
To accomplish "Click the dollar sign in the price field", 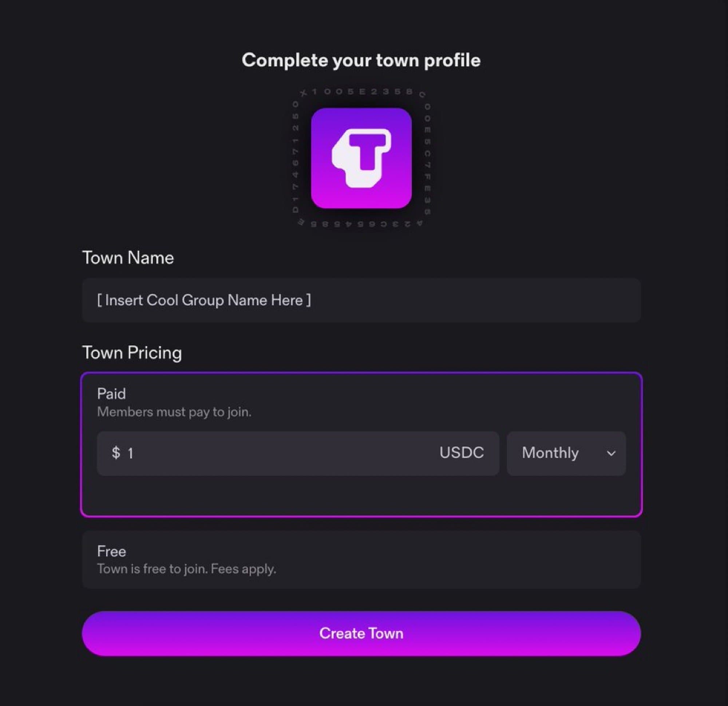I will [x=116, y=453].
